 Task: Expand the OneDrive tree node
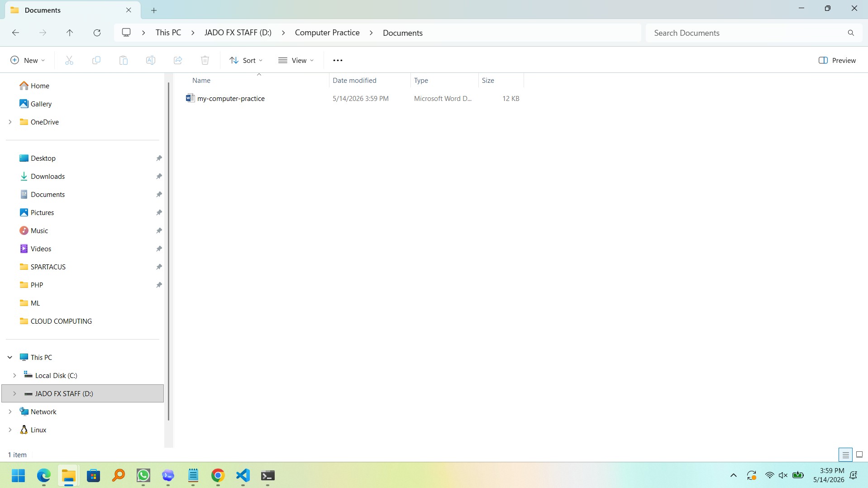click(x=10, y=122)
